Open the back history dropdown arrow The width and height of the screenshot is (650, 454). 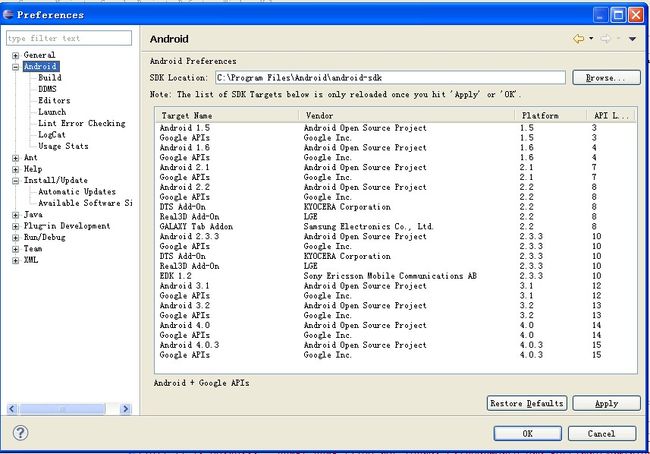coord(591,39)
